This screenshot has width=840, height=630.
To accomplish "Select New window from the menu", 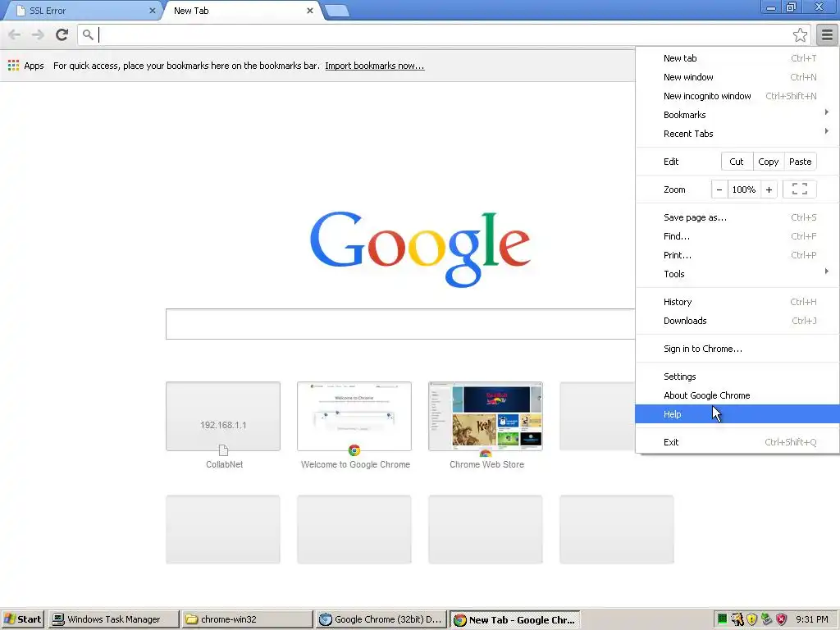I will (737, 76).
